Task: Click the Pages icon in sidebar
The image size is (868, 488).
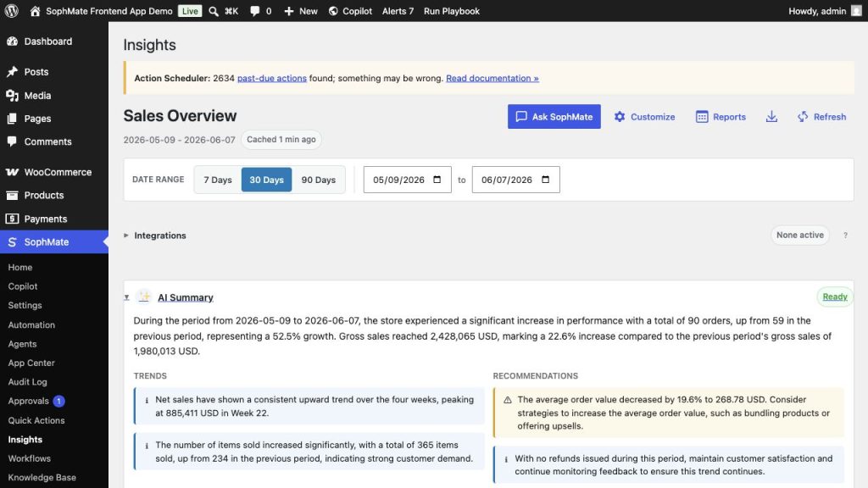Action: 12,119
